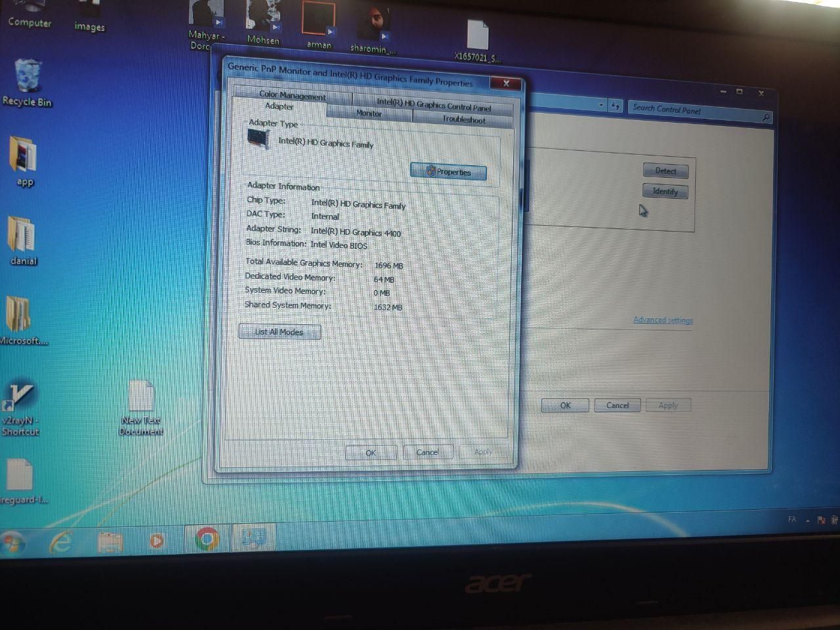
Task: Open the Troubleshoot tab
Action: 463,119
